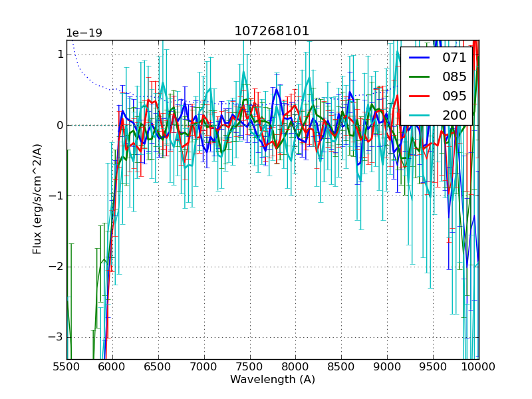Click the 8500 x-axis tick label
Image resolution: width=532 pixels, height=399 pixels.
341,366
